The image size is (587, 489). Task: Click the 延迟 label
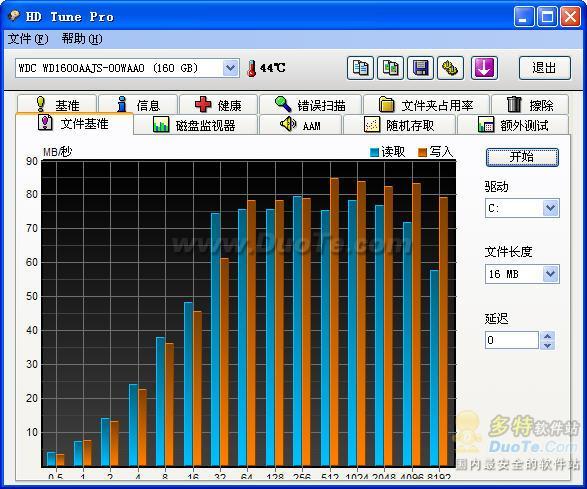[497, 319]
